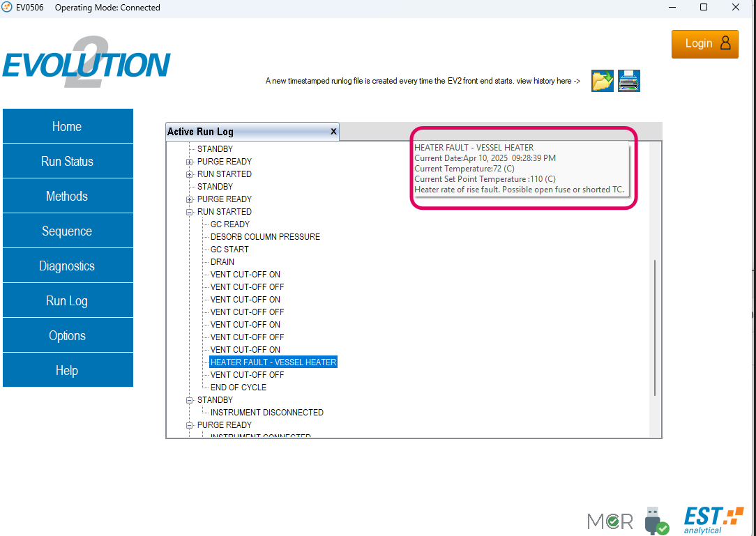Select the INSTRUMENT DISCONNECTED entry
The width and height of the screenshot is (756, 536).
(266, 412)
